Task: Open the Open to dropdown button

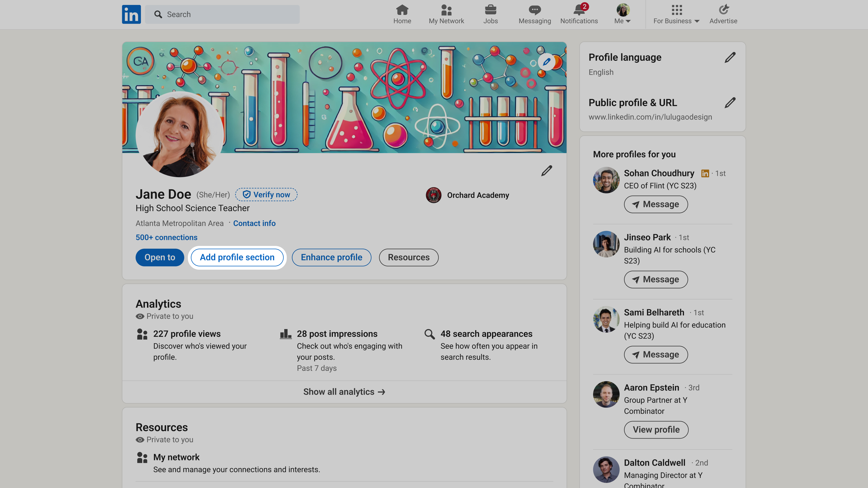Action: coord(160,258)
